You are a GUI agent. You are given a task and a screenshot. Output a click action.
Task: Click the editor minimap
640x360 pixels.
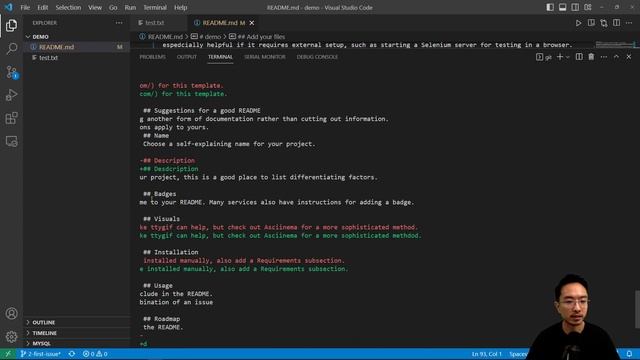[614, 44]
